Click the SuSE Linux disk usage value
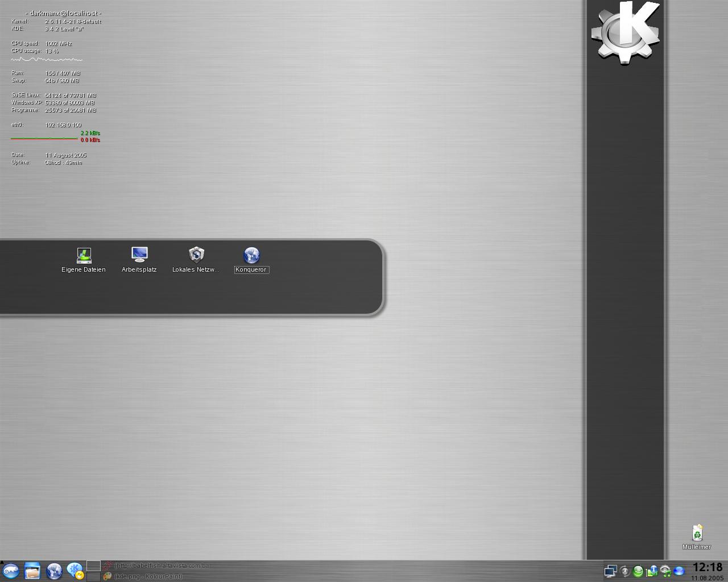 [71, 95]
